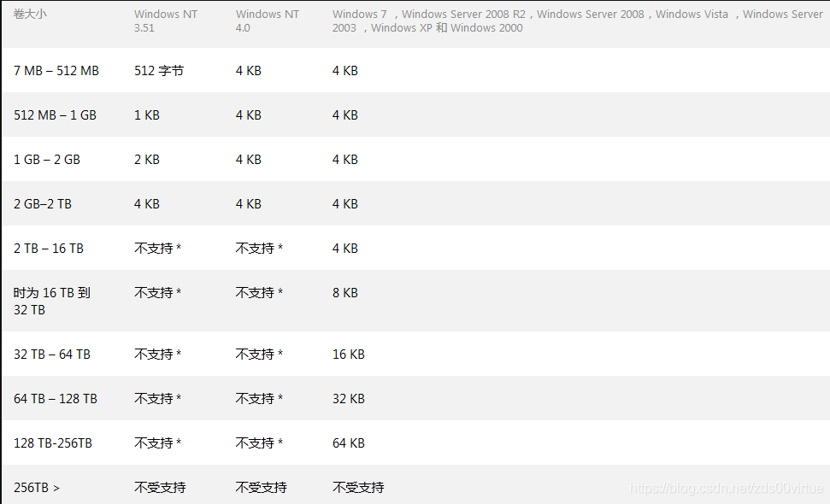
Task: Click NT 4.0 value in 7 MB – 512 MB row
Action: tap(248, 70)
